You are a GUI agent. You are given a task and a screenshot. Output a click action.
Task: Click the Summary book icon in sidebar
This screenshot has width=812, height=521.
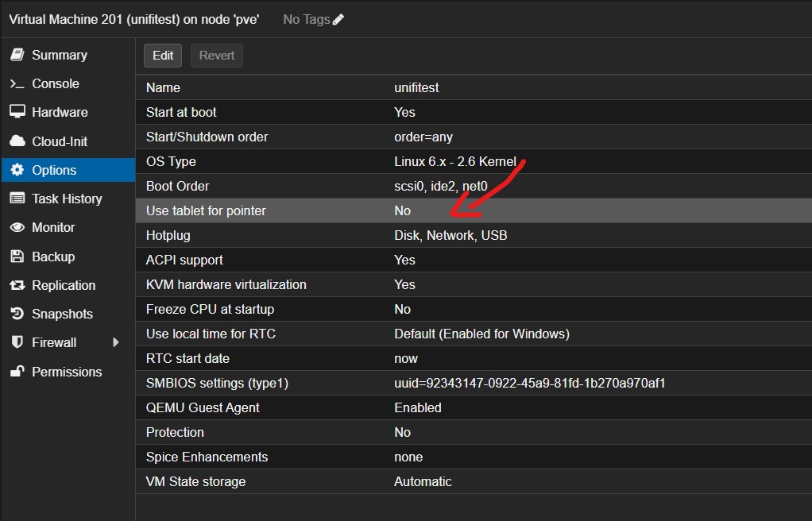17,55
